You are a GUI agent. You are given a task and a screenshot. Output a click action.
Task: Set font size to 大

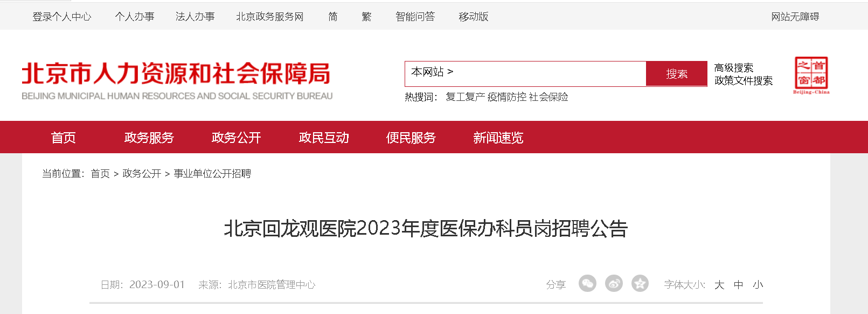tap(719, 285)
